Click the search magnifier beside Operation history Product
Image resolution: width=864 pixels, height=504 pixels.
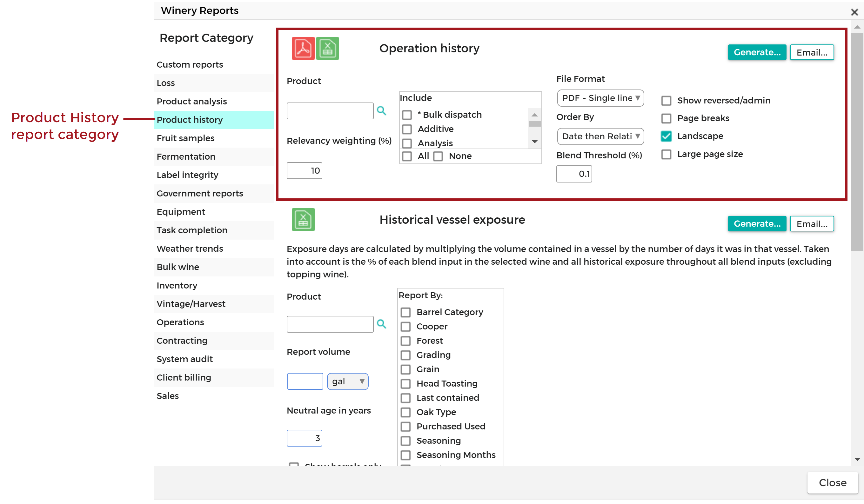[x=382, y=111]
